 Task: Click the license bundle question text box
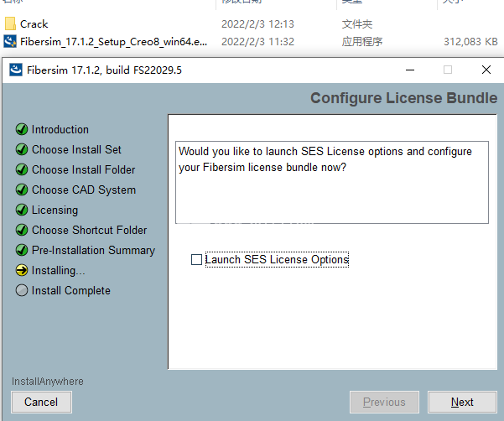pyautogui.click(x=332, y=182)
